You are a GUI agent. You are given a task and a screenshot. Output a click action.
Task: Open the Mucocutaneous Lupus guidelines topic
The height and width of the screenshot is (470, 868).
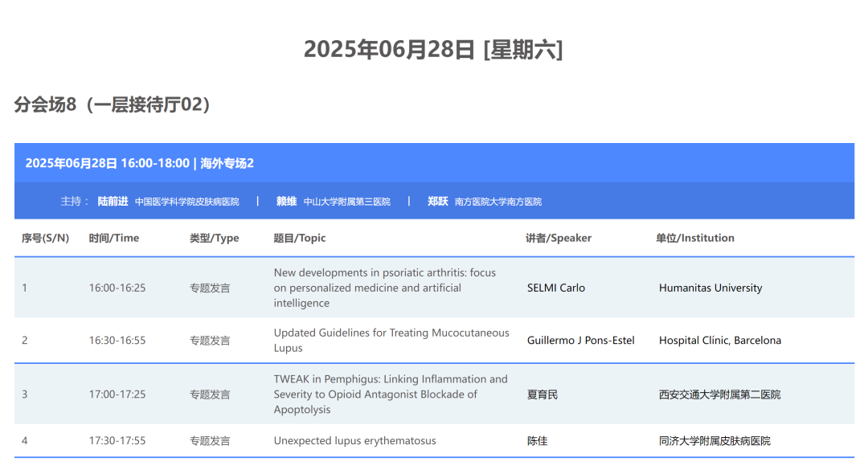(391, 340)
